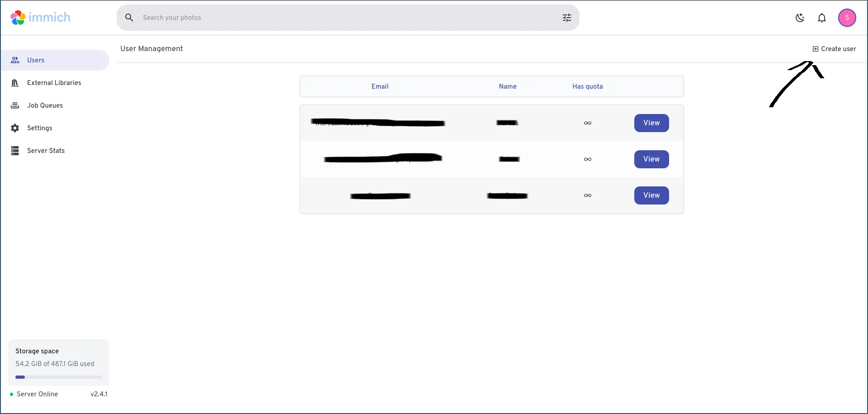View the first user in the table
This screenshot has width=868, height=414.
click(x=651, y=123)
